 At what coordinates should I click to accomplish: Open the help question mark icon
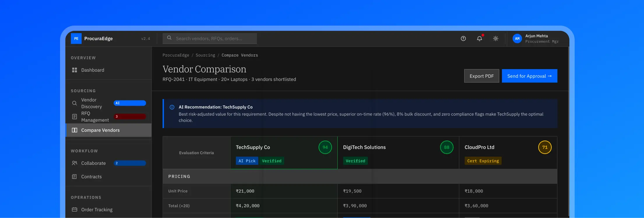click(463, 38)
